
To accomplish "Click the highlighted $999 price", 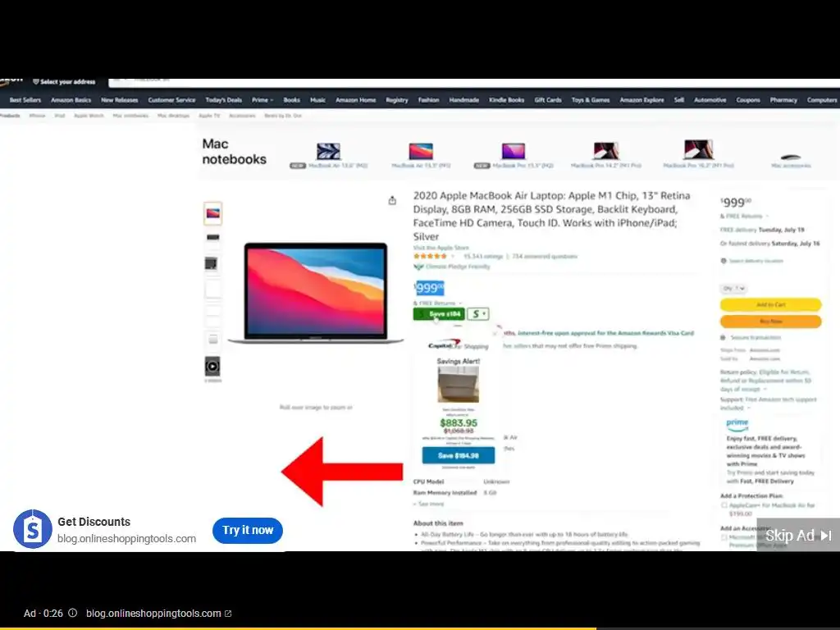I will pos(429,288).
